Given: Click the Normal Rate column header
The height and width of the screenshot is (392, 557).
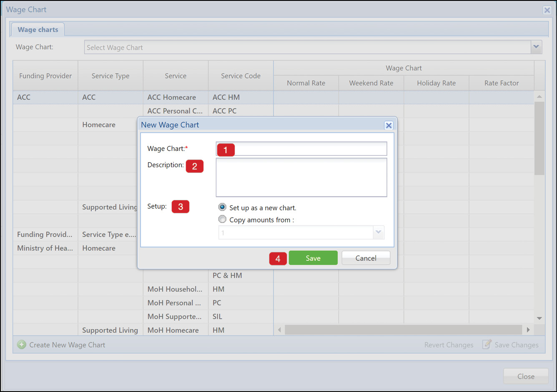Looking at the screenshot, I should (x=306, y=83).
